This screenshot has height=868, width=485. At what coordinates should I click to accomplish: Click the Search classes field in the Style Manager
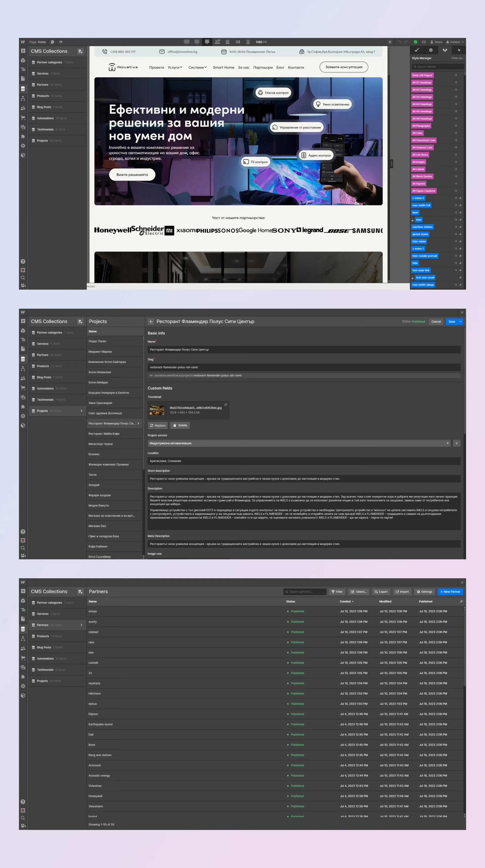[438, 67]
